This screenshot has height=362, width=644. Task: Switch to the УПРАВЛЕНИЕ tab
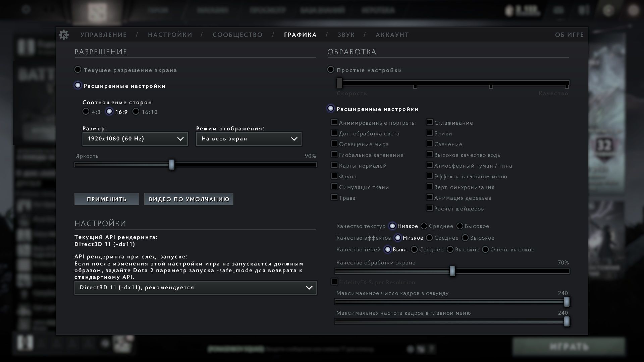103,35
